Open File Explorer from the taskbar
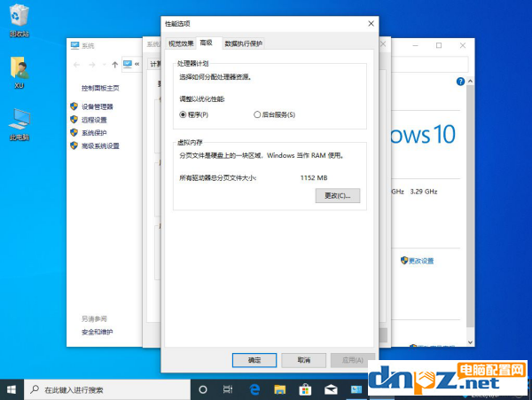The height and width of the screenshot is (400, 532). point(280,389)
